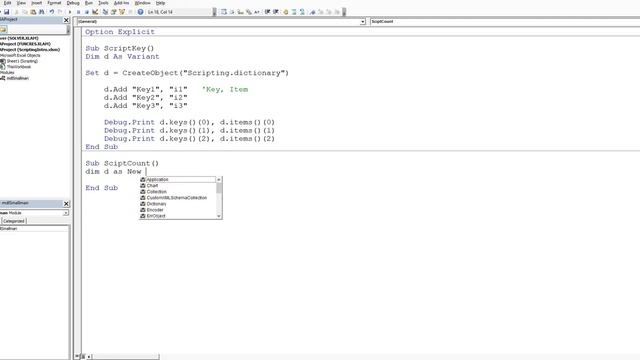The width and height of the screenshot is (640, 360).
Task: Open the Insert menu
Action: 36,3
